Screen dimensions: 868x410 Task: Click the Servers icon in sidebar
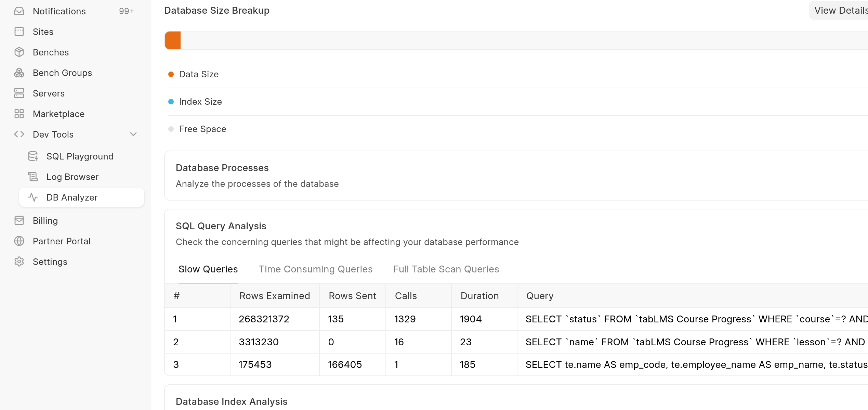[x=19, y=93]
